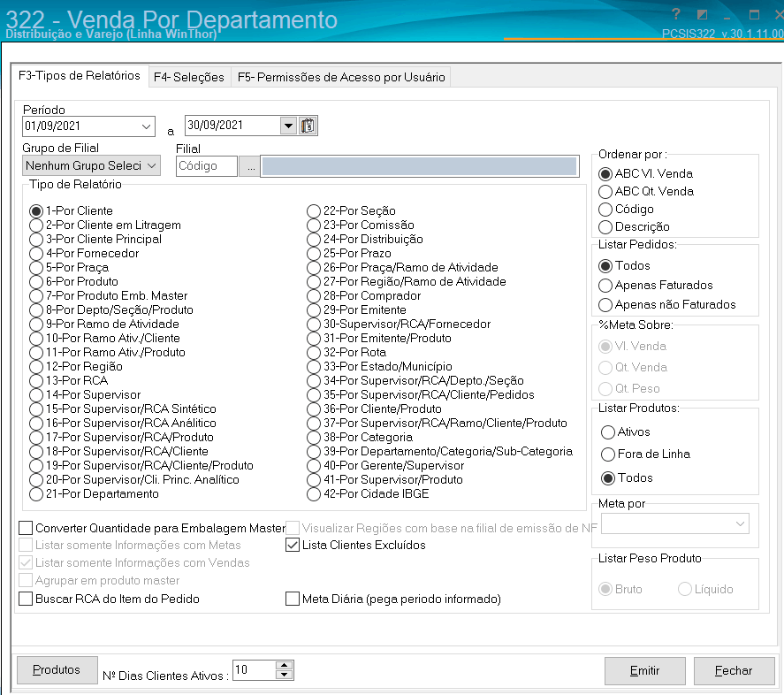Select 42-Por Cidade IBGE report type
This screenshot has width=784, height=695.
pyautogui.click(x=314, y=494)
